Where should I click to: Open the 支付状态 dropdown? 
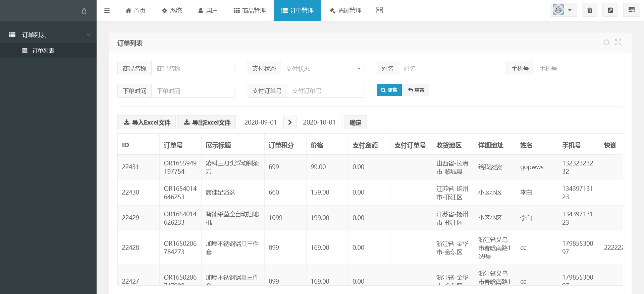click(322, 68)
